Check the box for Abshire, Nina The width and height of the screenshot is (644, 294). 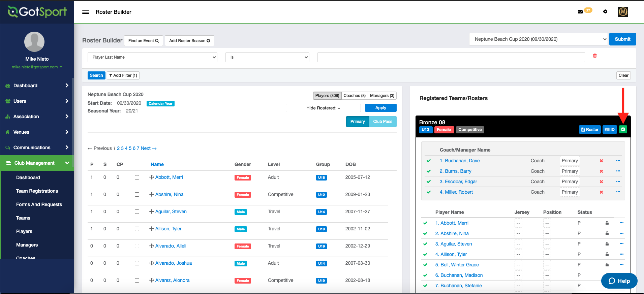coord(137,194)
